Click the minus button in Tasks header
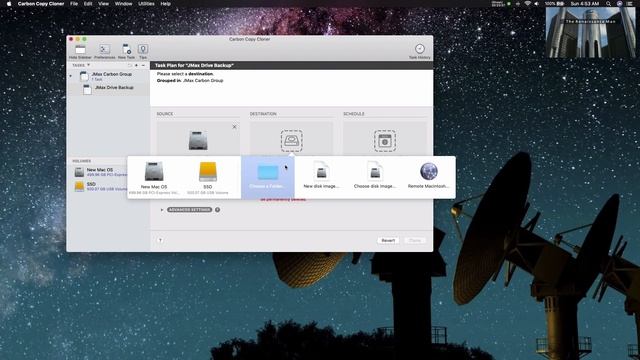Viewport: 640px width, 360px height. click(x=143, y=65)
